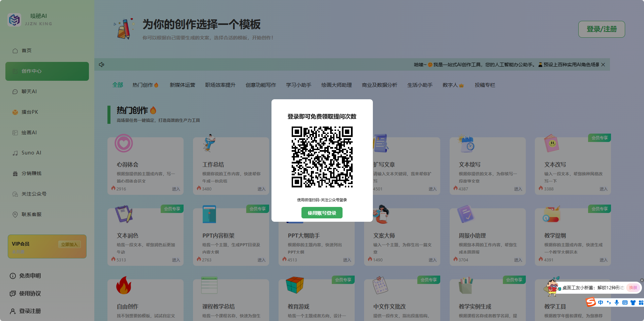
Task: Click the PPT内容框架 blue book icon
Action: click(x=209, y=214)
